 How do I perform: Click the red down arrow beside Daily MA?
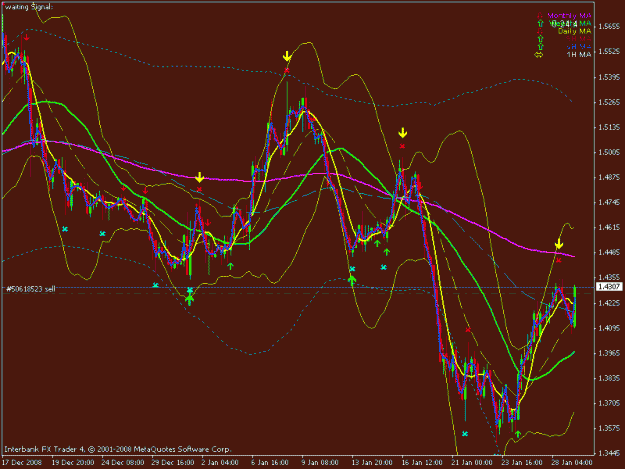pos(540,31)
